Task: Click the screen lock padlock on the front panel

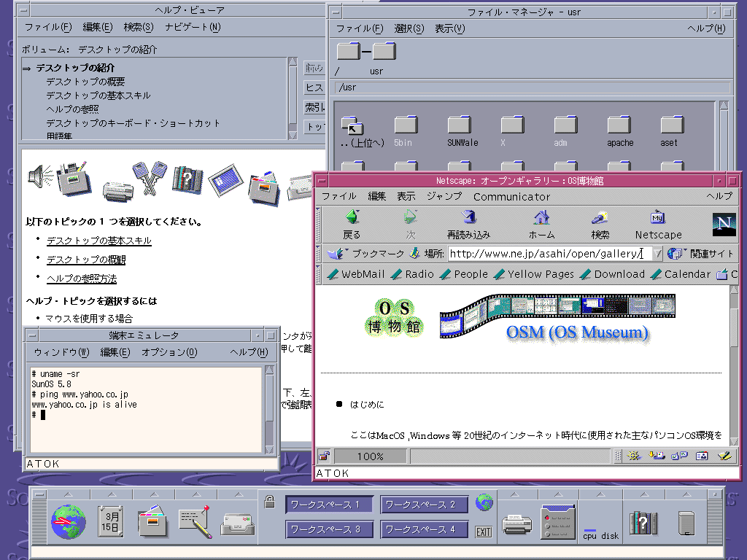Action: (270, 501)
